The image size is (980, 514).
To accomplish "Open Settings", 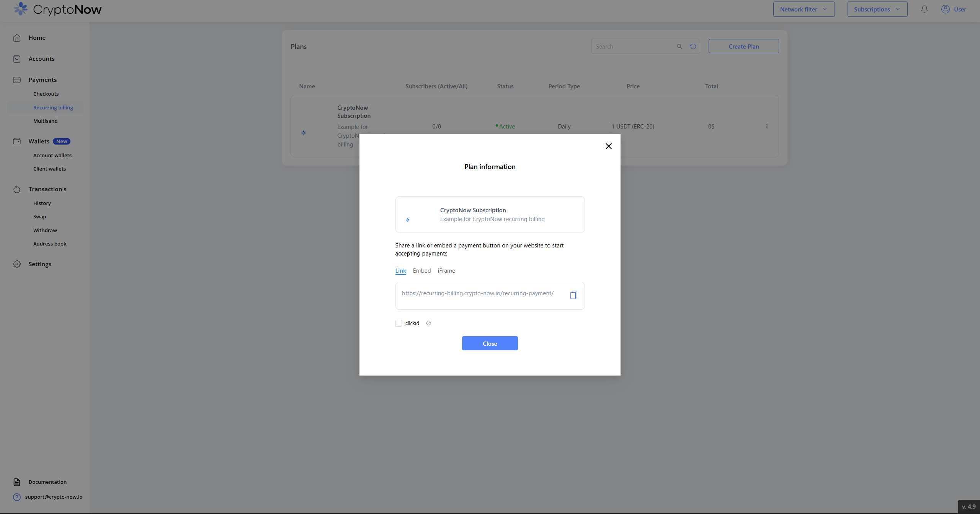I will point(40,264).
